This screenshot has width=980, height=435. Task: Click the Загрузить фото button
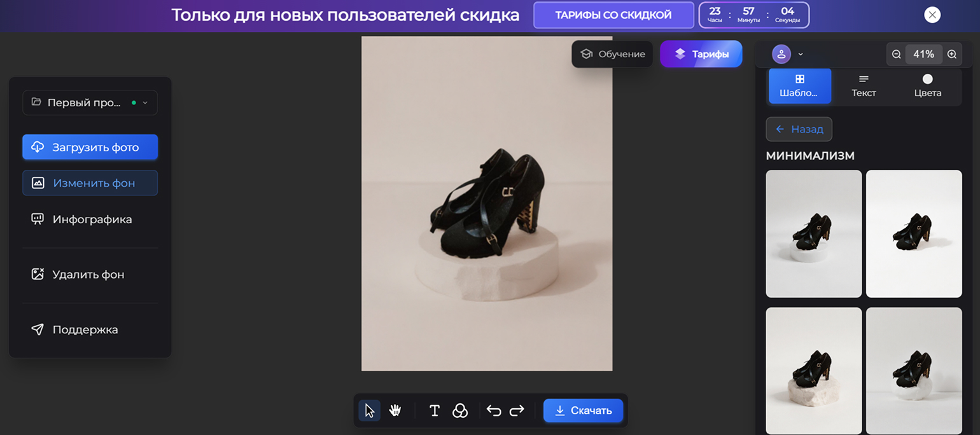(90, 148)
